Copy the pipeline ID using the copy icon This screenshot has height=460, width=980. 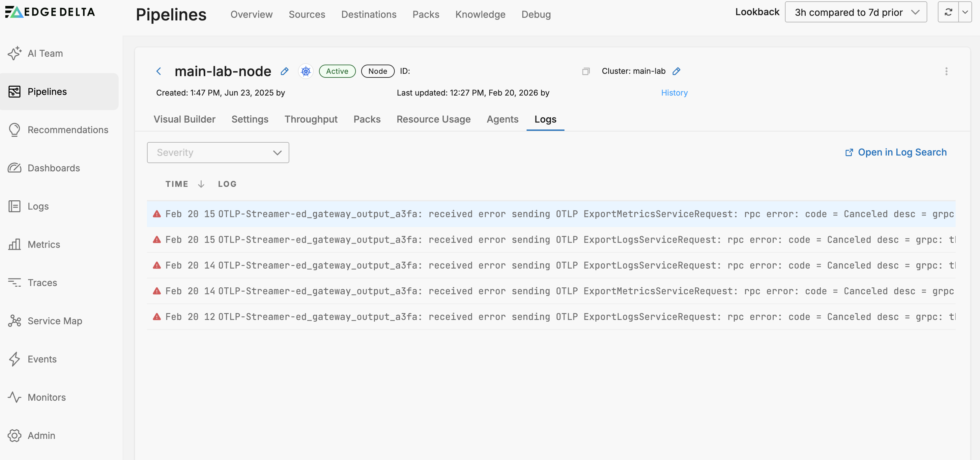tap(586, 71)
